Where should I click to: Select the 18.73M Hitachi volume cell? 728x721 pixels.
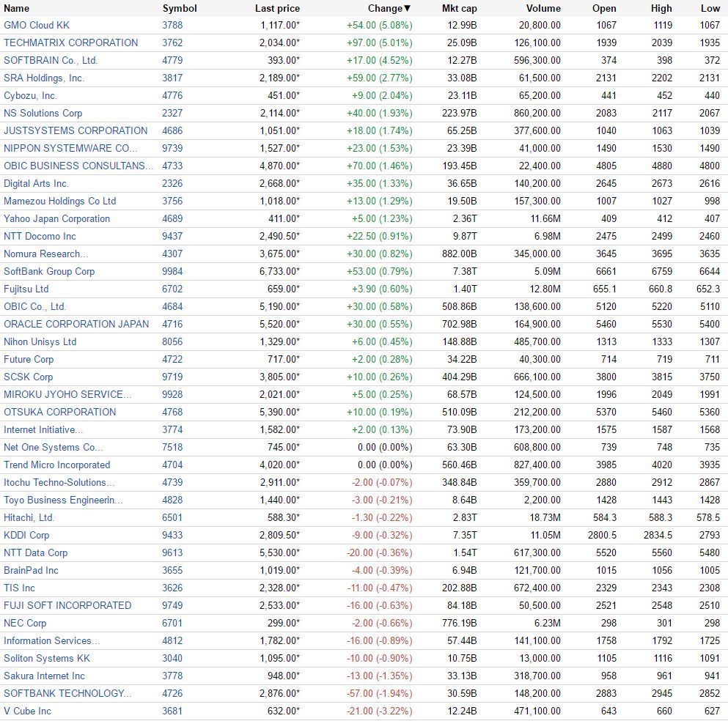click(545, 518)
